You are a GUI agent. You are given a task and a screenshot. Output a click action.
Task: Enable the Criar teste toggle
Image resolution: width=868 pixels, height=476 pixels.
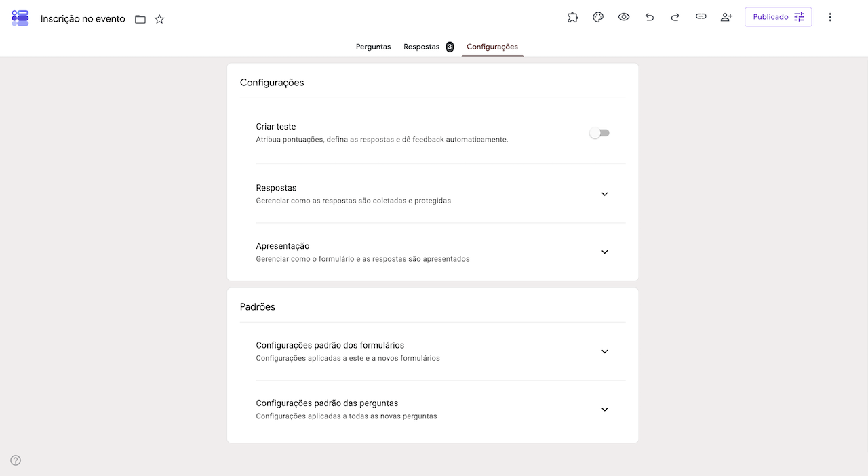click(599, 133)
